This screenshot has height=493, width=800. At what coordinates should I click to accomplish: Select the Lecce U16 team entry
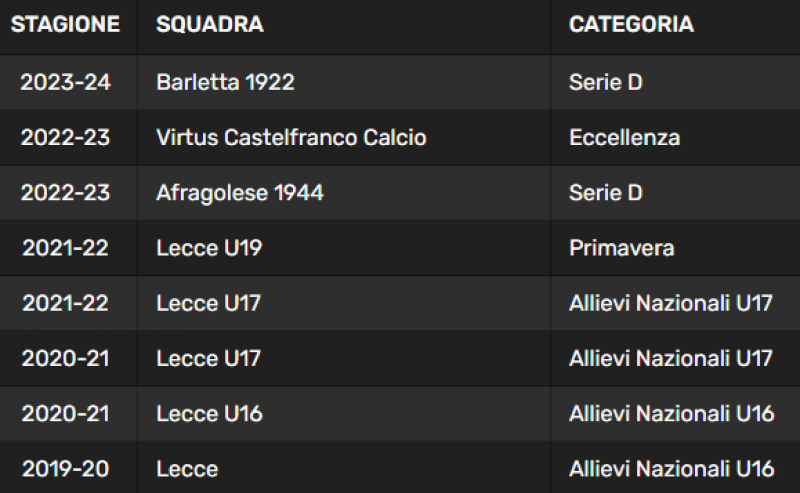point(209,413)
